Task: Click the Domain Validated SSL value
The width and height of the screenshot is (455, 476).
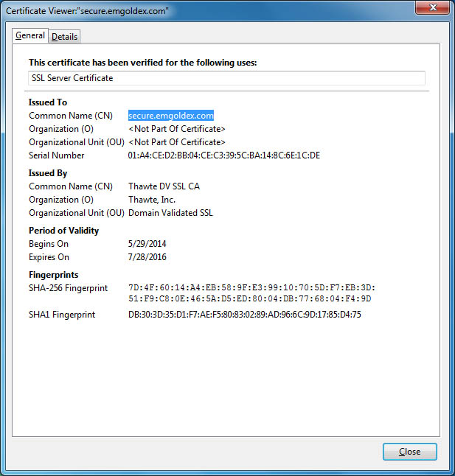Action: (x=170, y=213)
